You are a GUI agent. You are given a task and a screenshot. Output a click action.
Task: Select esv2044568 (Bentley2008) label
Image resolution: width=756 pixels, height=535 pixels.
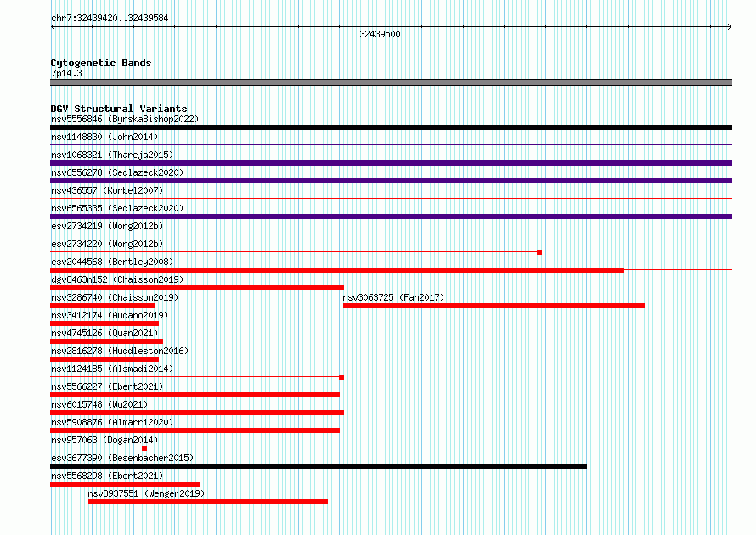pyautogui.click(x=112, y=262)
